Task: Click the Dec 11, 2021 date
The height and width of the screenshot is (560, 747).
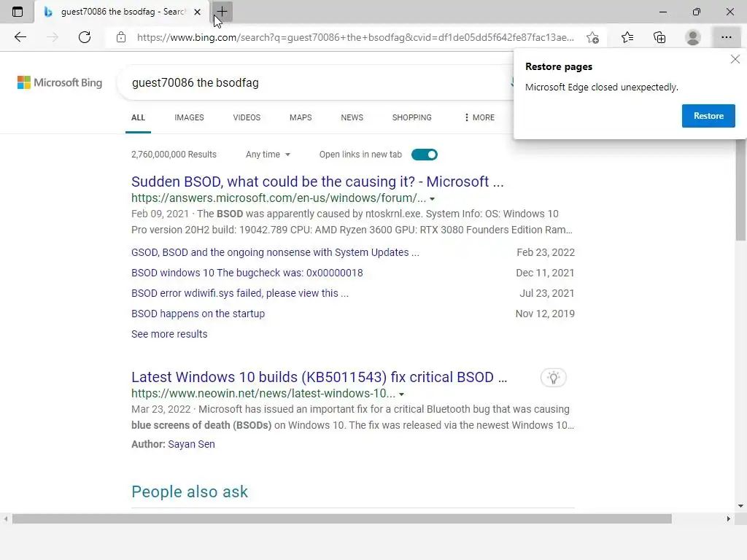Action: pyautogui.click(x=545, y=273)
